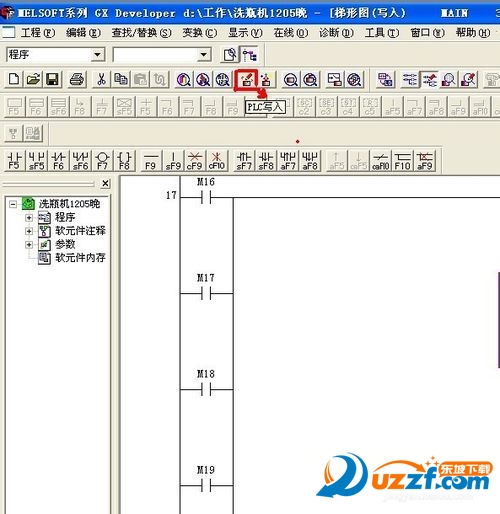Expand the 软元件注释 tree node
Image resolution: width=500 pixels, height=514 pixels.
point(29,231)
